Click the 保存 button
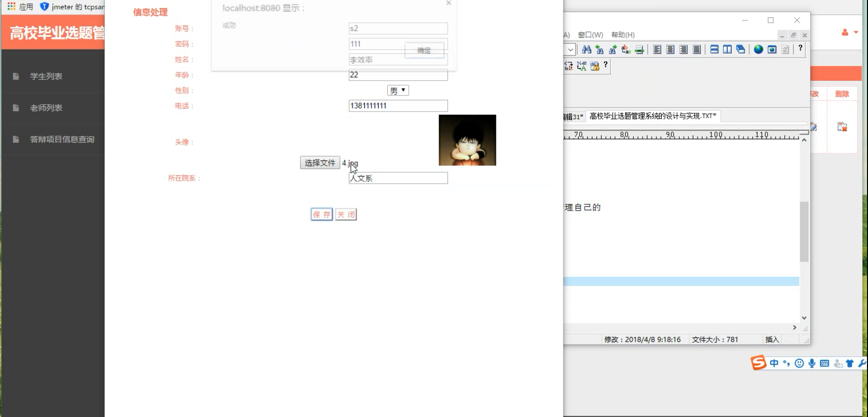Image resolution: width=868 pixels, height=417 pixels. tap(321, 215)
